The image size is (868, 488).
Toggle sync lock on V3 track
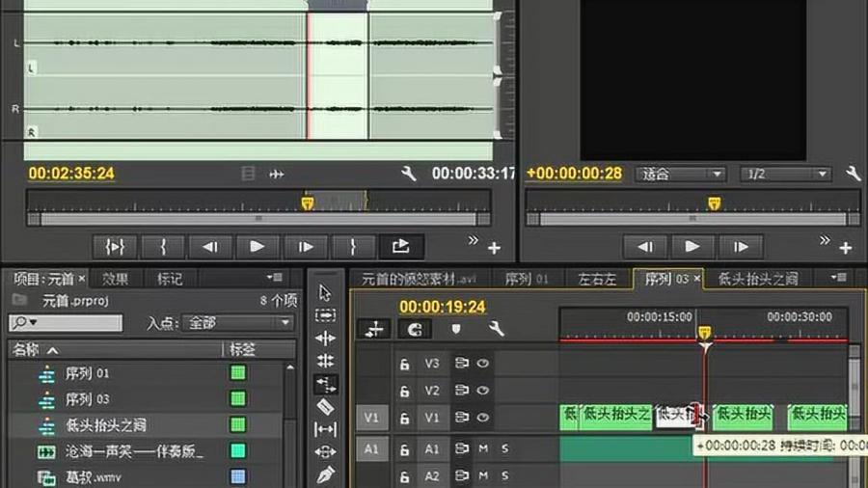click(461, 363)
